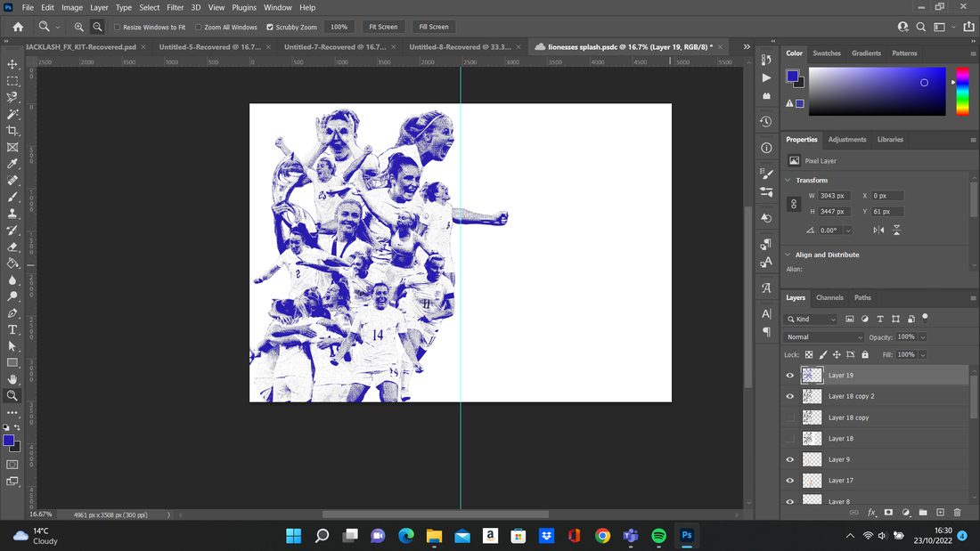Select the Pen tool
Image resolution: width=980 pixels, height=551 pixels.
pyautogui.click(x=12, y=313)
